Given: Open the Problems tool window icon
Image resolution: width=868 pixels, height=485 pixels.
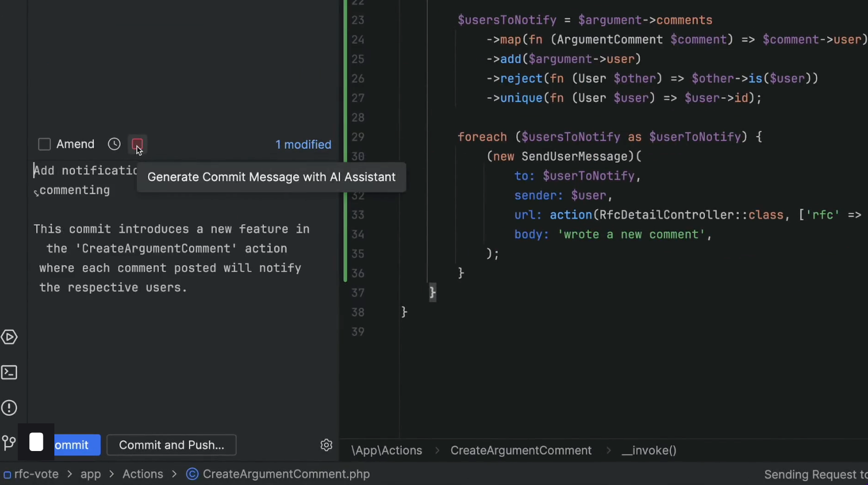Looking at the screenshot, I should pyautogui.click(x=9, y=408).
